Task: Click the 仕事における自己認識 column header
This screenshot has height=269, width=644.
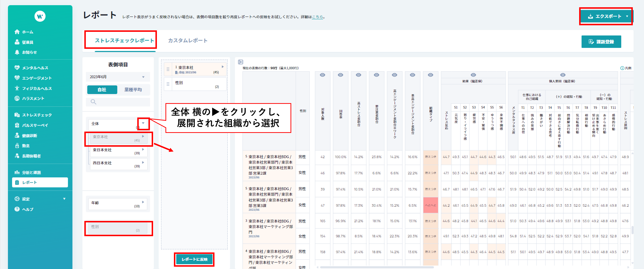Action: click(x=532, y=97)
